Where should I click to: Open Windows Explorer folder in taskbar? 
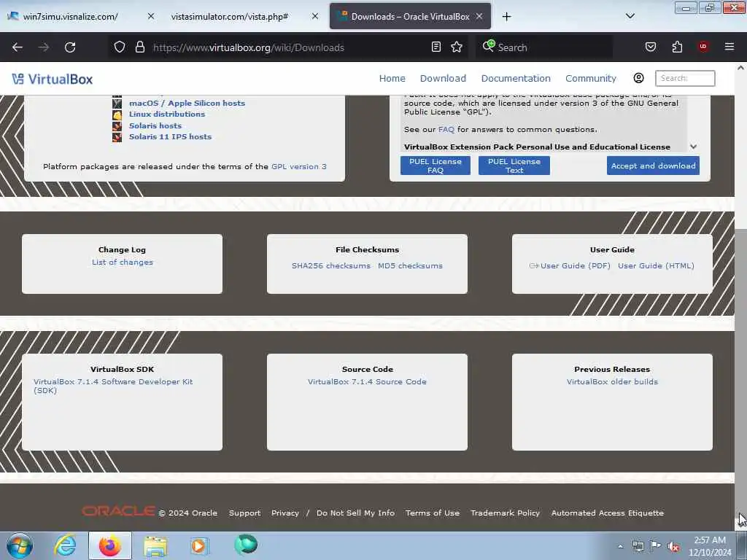pos(155,545)
